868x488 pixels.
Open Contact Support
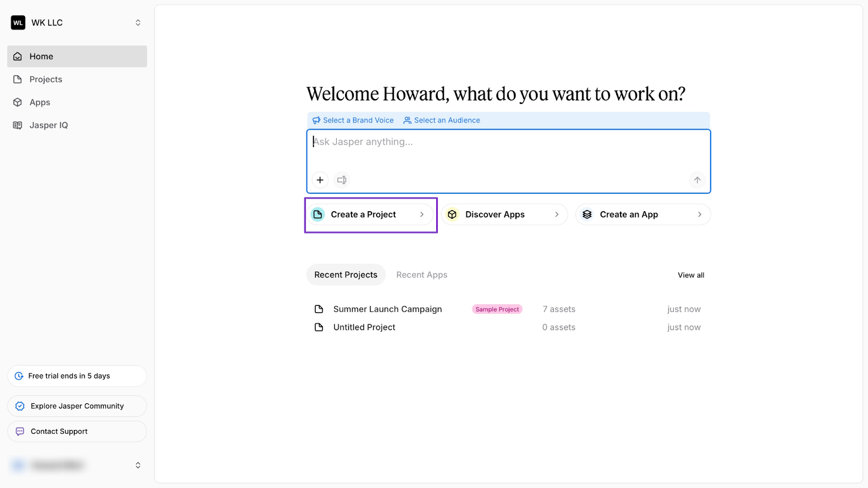pyautogui.click(x=77, y=432)
